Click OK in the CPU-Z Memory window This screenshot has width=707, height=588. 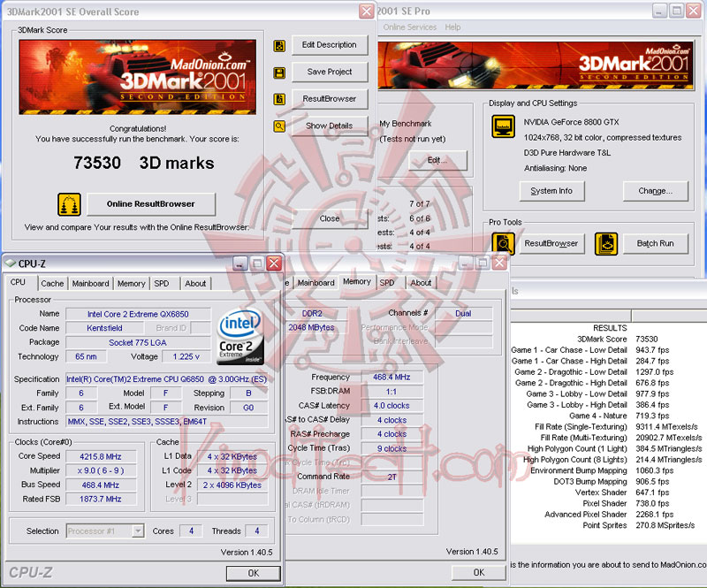478,573
